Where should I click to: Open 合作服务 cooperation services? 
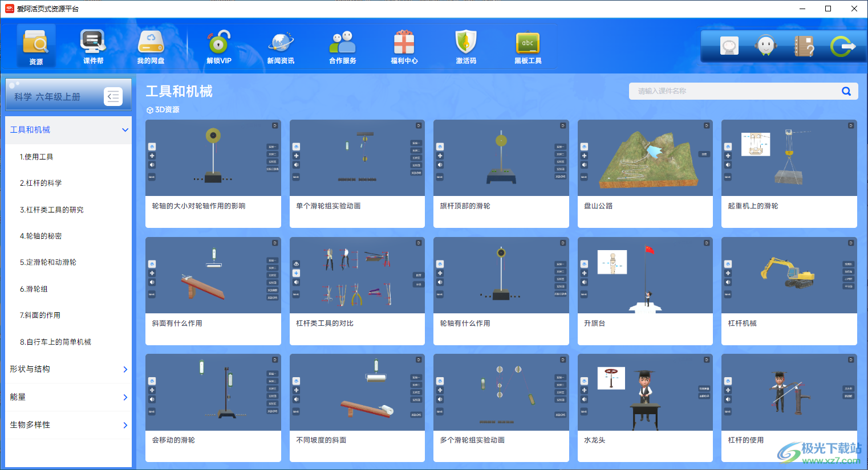(x=342, y=46)
